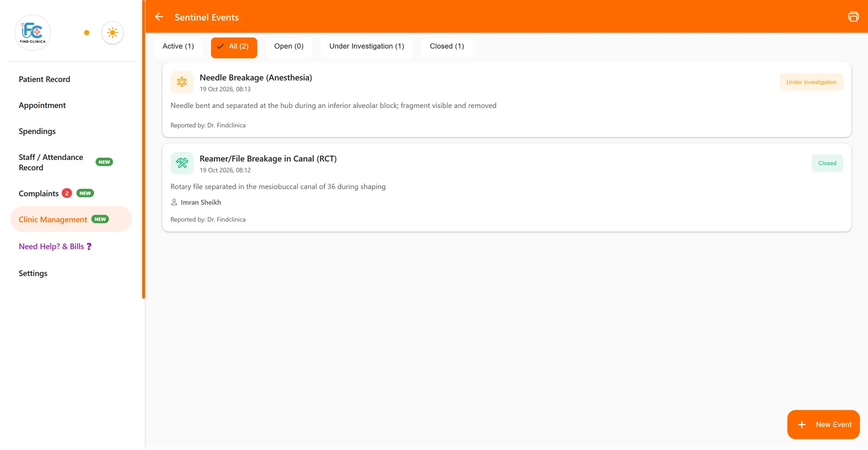
Task: Click the Sentinel Events page title
Action: pyautogui.click(x=207, y=17)
